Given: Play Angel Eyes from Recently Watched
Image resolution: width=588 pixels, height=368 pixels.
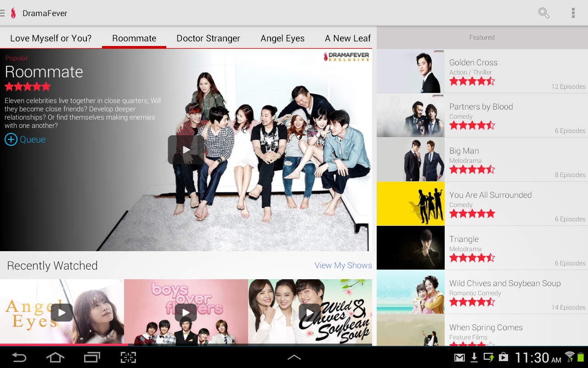Looking at the screenshot, I should pos(62,312).
